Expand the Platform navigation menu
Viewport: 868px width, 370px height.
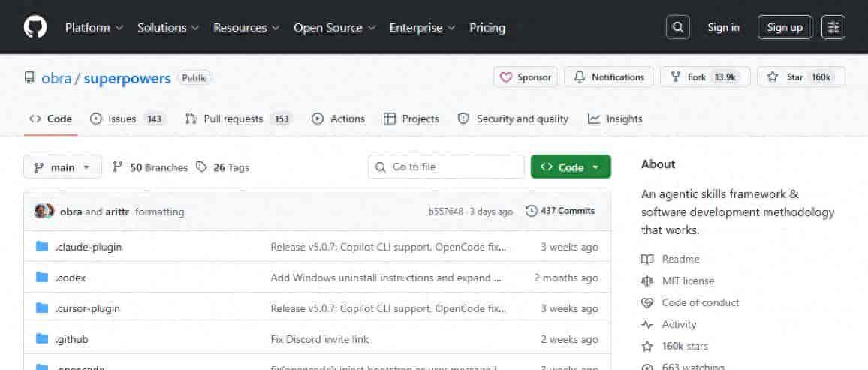[x=94, y=28]
